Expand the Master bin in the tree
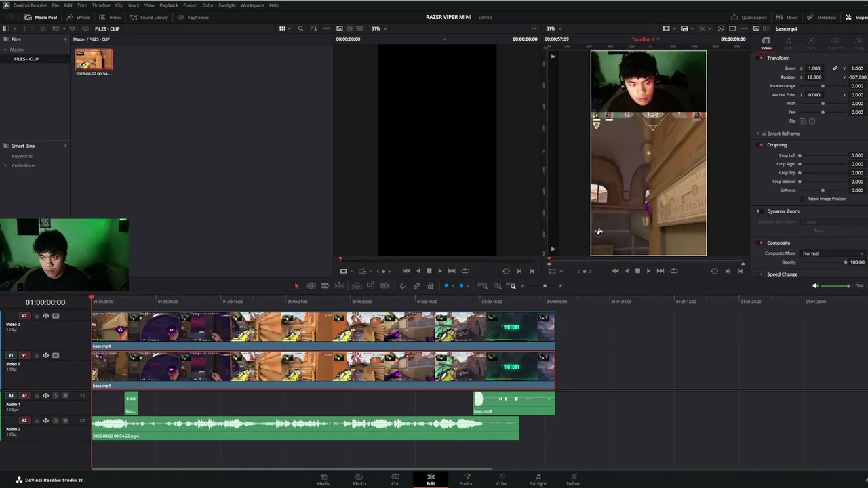The width and height of the screenshot is (868, 488). click(5, 49)
